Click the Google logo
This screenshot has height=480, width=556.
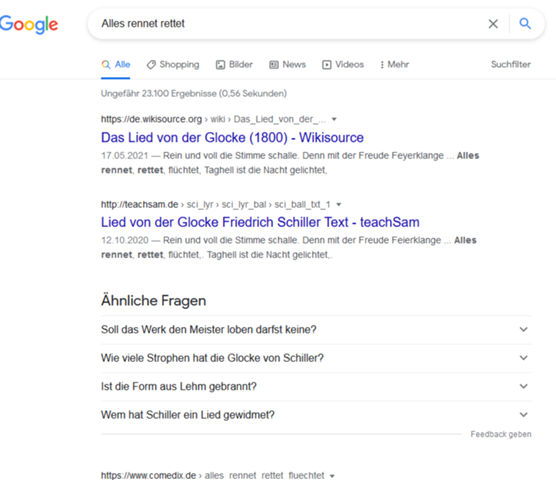(x=29, y=24)
